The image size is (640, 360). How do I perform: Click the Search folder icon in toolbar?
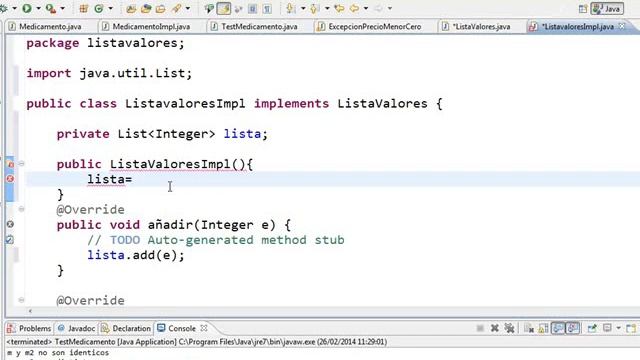click(160, 9)
